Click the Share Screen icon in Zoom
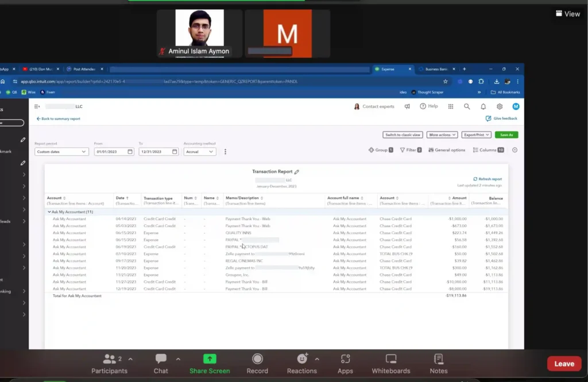Viewport: 588px width, 382px height. click(210, 359)
